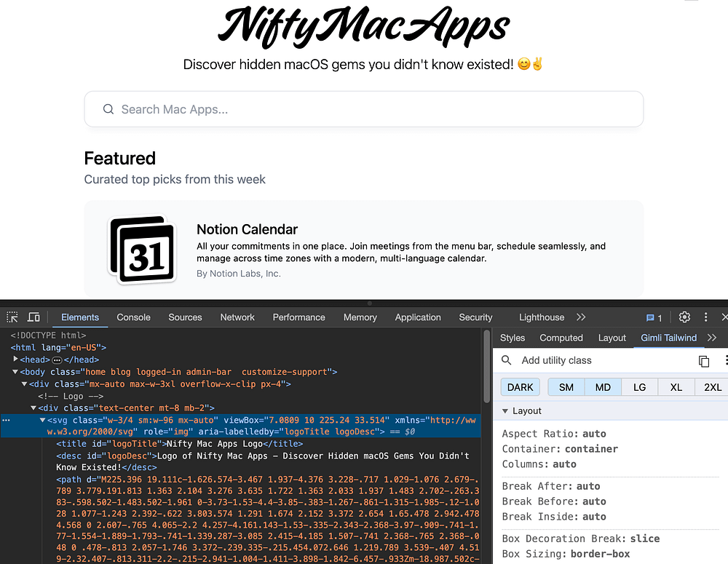Open the DevTools three-dot customize menu

tap(705, 317)
